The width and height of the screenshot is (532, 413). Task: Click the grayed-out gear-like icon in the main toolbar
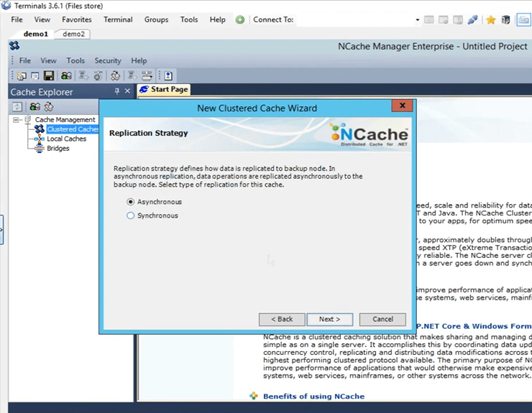(98, 75)
